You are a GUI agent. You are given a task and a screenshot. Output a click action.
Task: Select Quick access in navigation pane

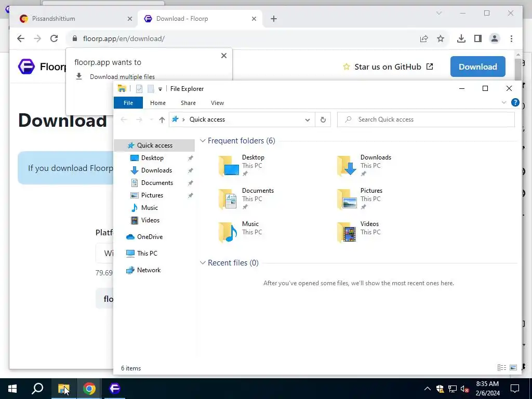(154, 145)
